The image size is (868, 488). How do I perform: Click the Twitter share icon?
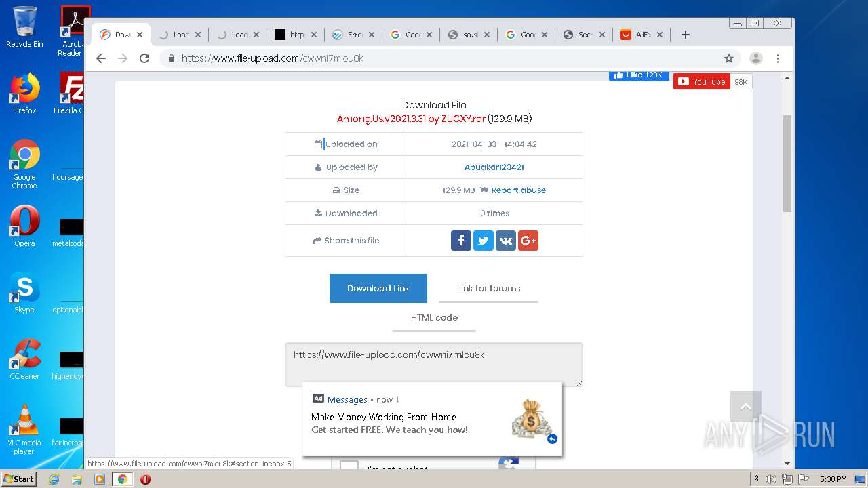[484, 241]
